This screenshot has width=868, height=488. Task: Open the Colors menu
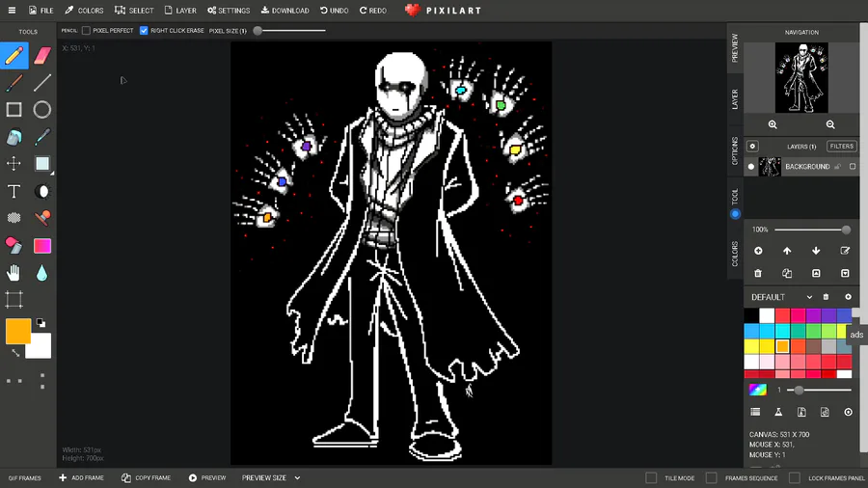pos(84,11)
